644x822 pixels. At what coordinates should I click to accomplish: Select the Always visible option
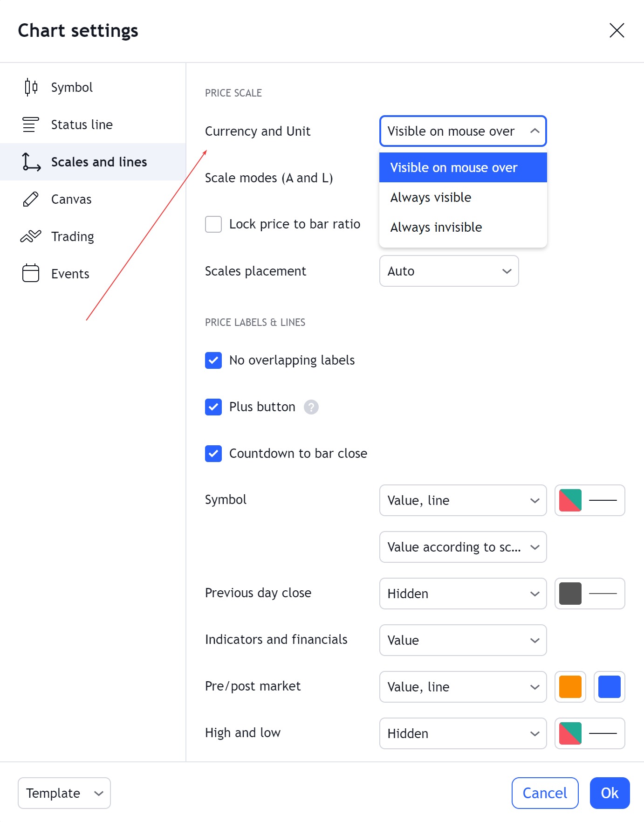click(x=431, y=198)
